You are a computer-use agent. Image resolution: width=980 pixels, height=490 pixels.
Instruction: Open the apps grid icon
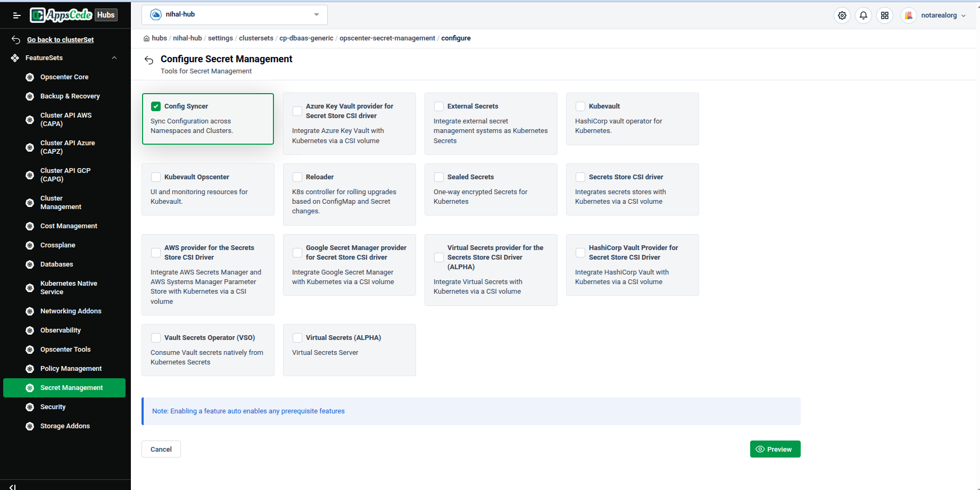(885, 15)
